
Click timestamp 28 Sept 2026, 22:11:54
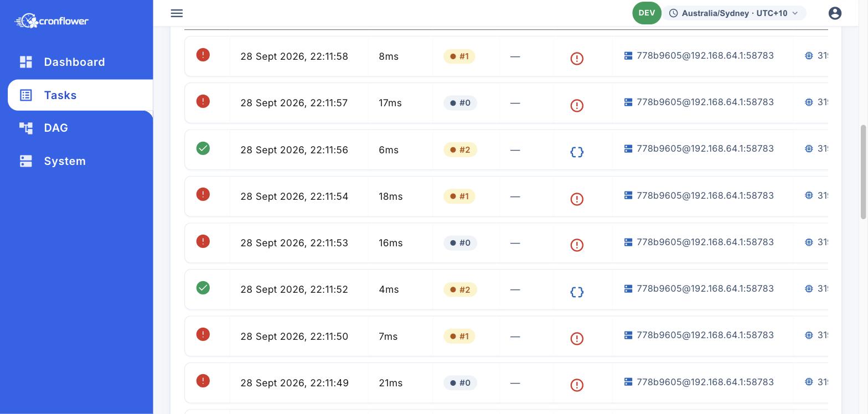pos(294,196)
